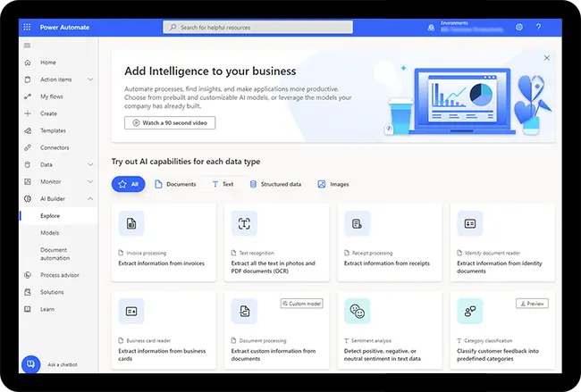This screenshot has height=392, width=581.
Task: Click the Data cylinder icon
Action: (28, 164)
